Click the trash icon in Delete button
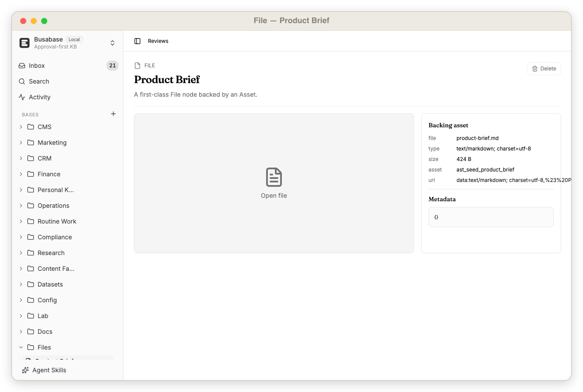The width and height of the screenshot is (583, 392). tap(535, 69)
